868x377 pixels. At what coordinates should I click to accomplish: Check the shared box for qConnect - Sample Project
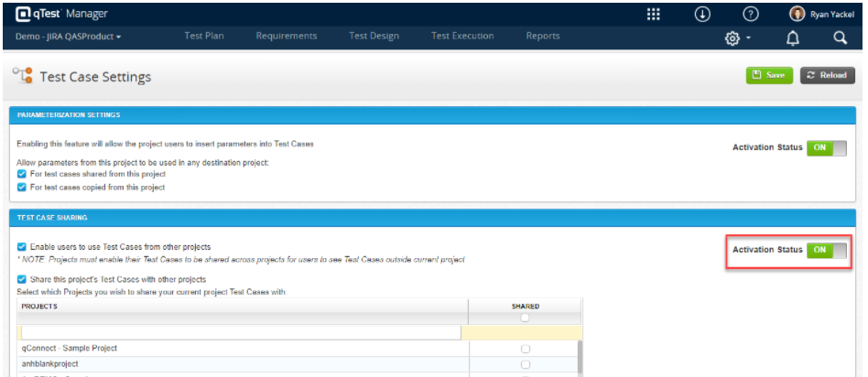point(525,349)
